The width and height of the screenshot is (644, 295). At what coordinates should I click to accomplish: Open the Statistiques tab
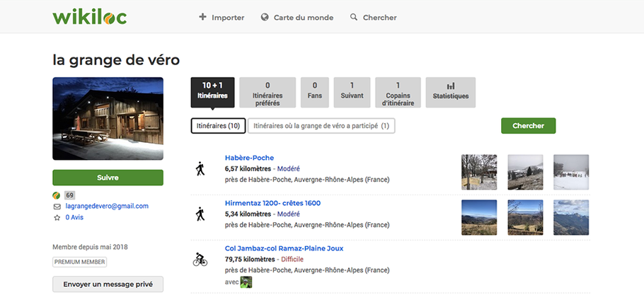coord(451,92)
